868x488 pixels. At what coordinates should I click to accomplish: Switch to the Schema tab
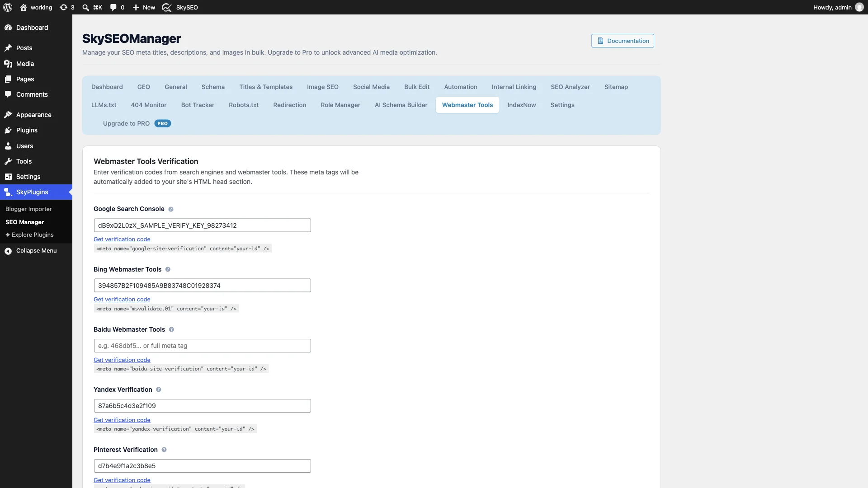pyautogui.click(x=213, y=87)
